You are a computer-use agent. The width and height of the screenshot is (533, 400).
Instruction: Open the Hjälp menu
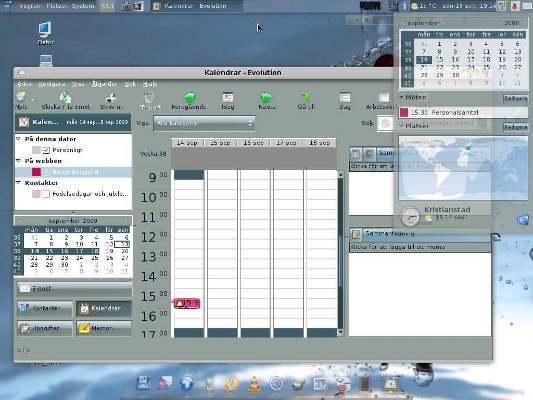[x=150, y=84]
